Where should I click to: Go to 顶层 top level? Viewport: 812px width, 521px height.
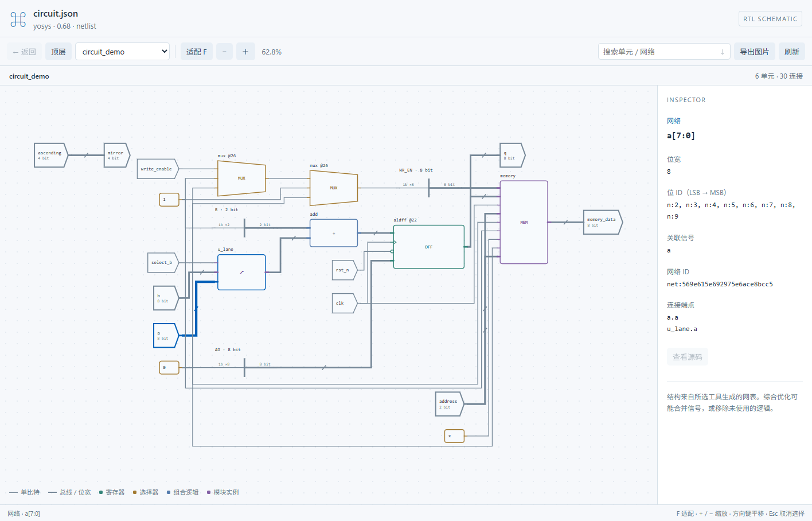pos(58,52)
